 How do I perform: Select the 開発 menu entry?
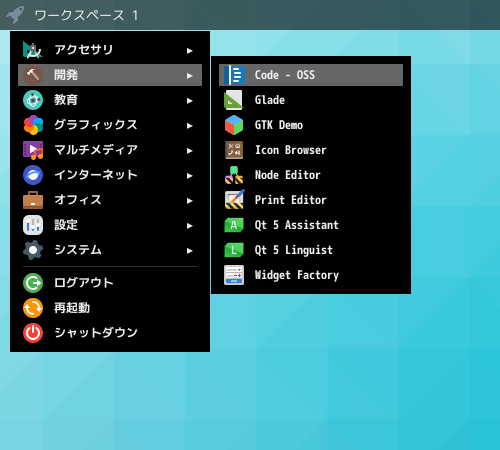110,75
